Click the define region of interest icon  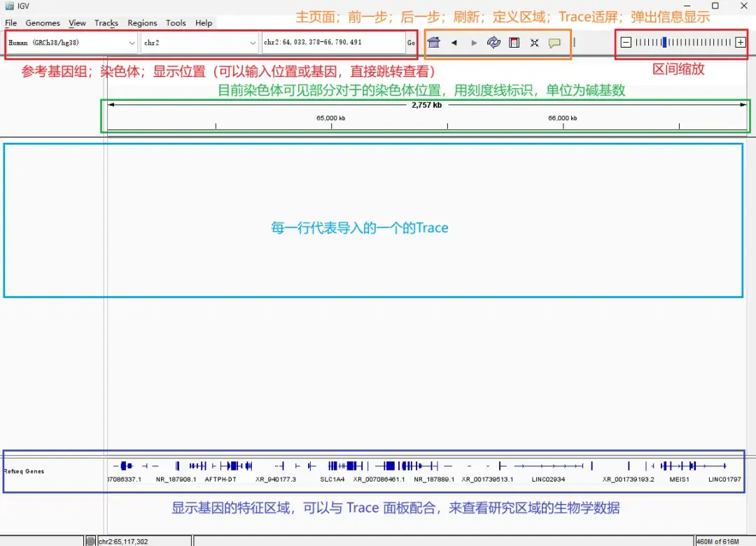pos(514,43)
